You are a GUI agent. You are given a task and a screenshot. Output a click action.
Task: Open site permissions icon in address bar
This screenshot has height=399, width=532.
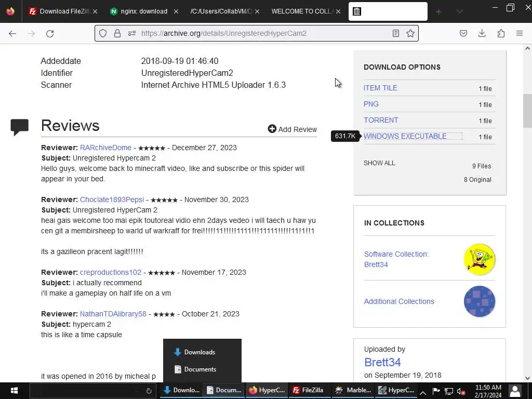pos(132,33)
